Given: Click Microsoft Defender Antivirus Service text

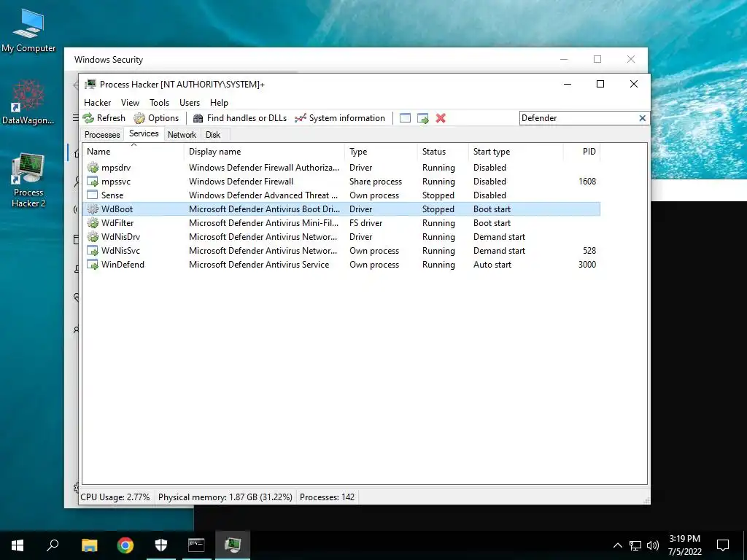Looking at the screenshot, I should point(259,264).
